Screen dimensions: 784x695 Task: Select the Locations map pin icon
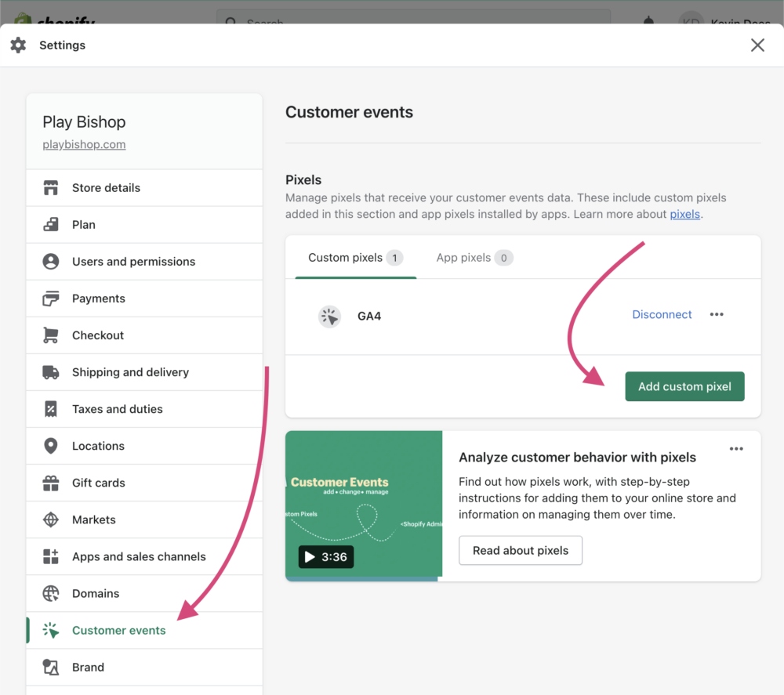[x=50, y=446]
